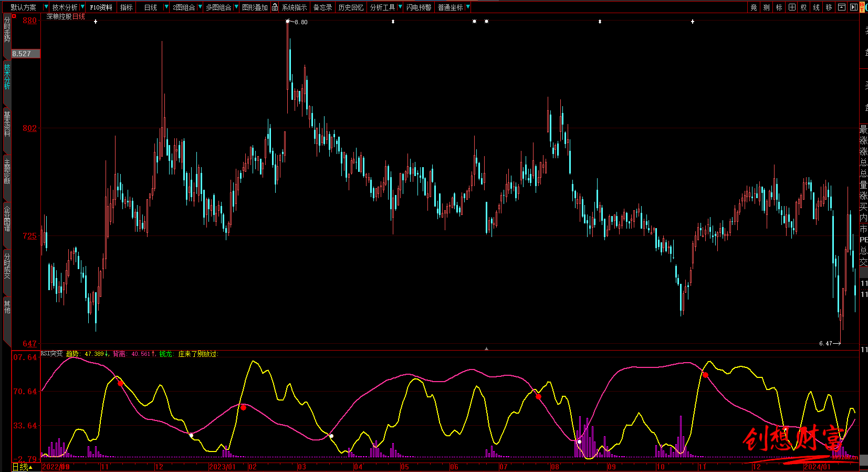The image size is (868, 472).
Task: Click the 标 mark icon
Action: 779,7
